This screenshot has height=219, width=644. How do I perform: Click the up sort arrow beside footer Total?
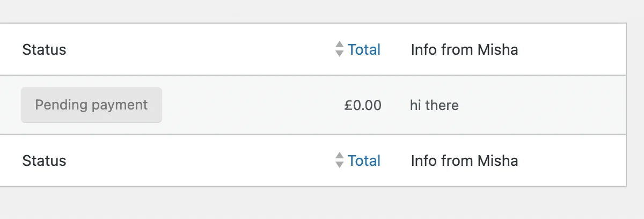point(339,155)
